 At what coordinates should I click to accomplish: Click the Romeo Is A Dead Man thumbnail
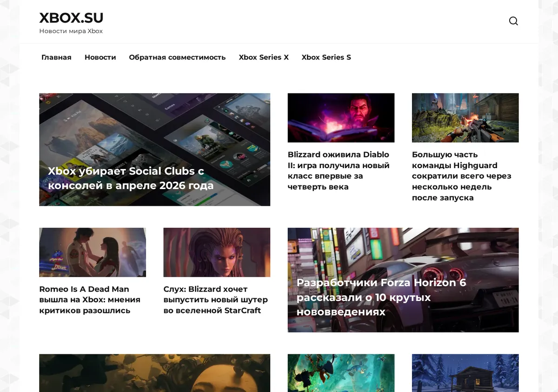pos(93,252)
